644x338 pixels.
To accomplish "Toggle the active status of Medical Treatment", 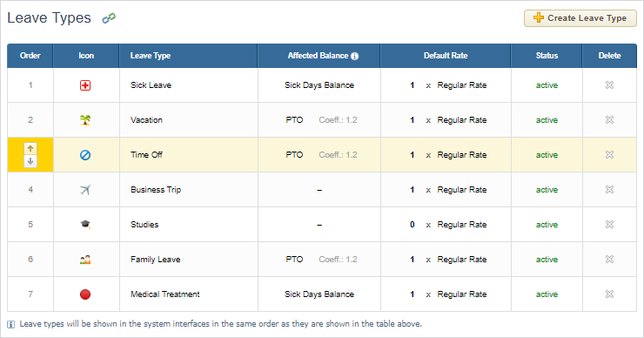I will [x=547, y=294].
